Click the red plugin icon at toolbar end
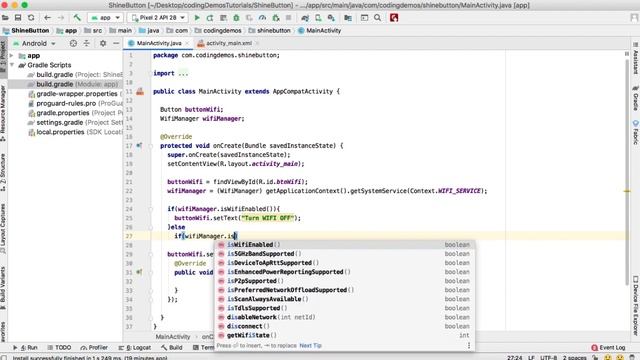Screen dimensions: 640x360 (394, 18)
